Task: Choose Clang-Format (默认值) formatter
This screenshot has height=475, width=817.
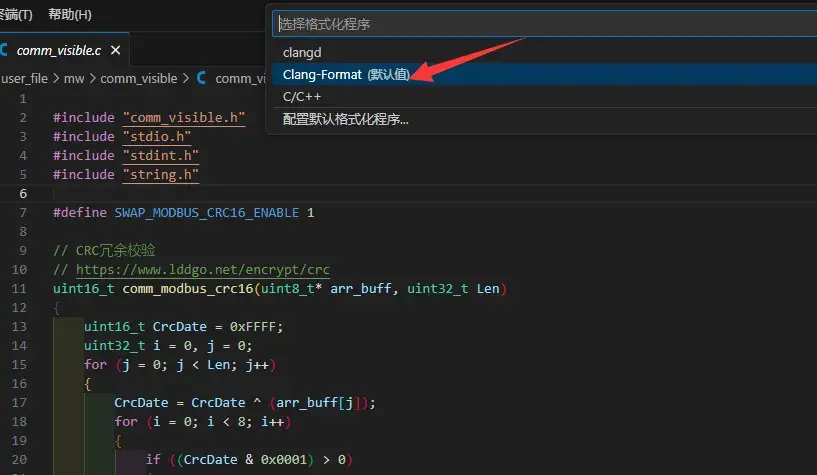Action: click(x=544, y=74)
